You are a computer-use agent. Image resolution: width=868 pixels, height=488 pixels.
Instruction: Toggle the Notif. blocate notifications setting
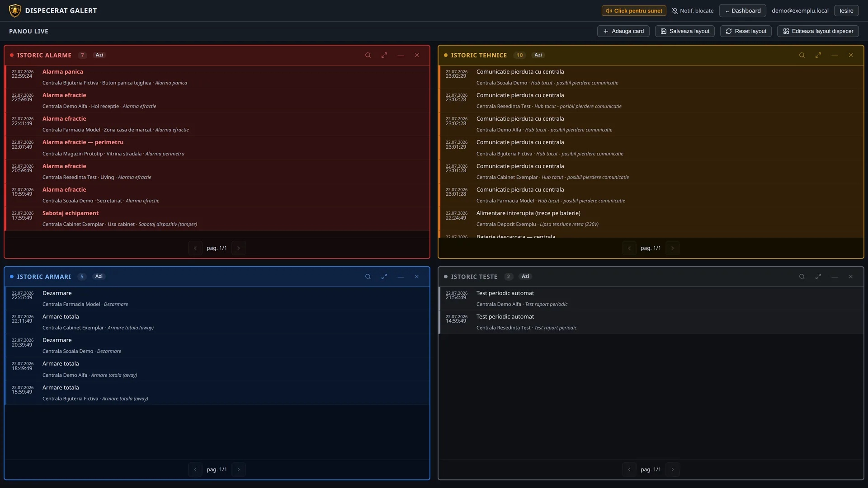[x=693, y=11]
